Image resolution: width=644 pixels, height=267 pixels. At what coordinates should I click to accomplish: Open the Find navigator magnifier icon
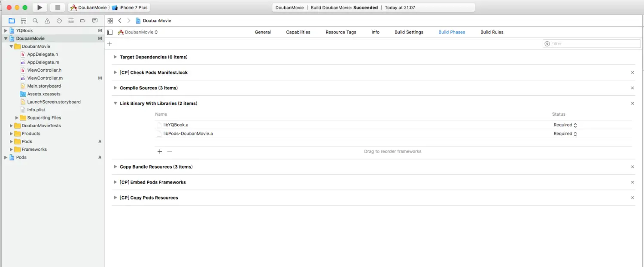coord(35,21)
